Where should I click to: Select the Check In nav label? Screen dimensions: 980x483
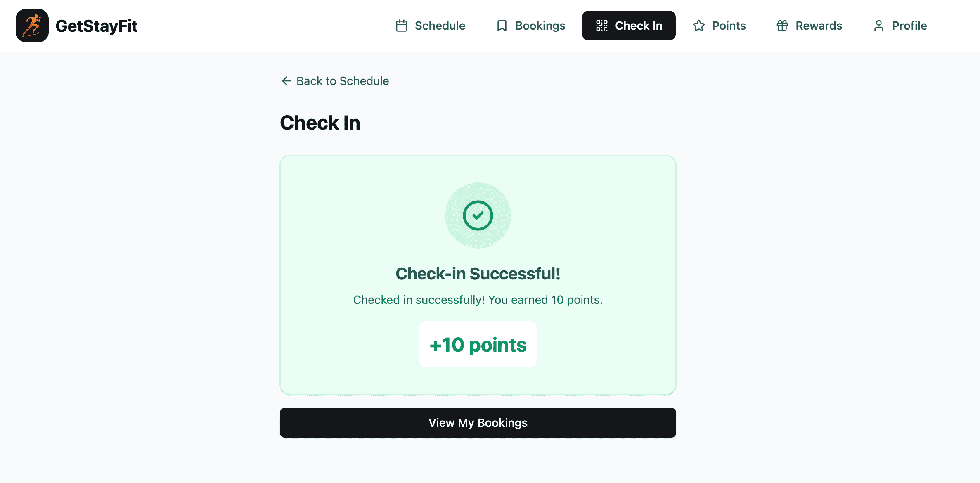638,26
